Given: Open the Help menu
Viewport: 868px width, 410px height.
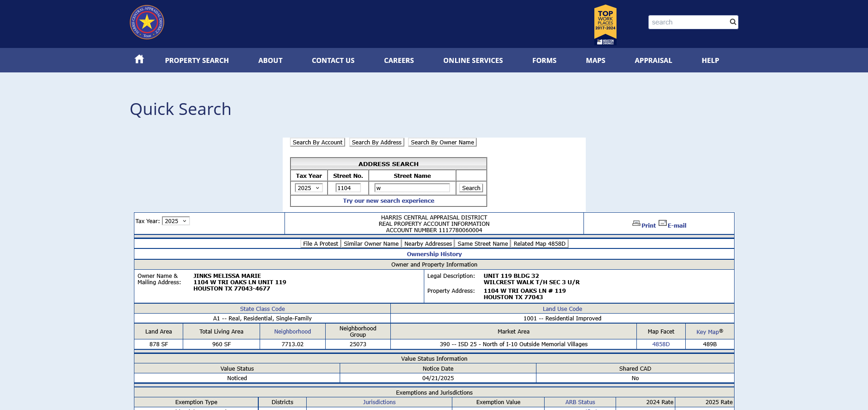Looking at the screenshot, I should pos(710,60).
